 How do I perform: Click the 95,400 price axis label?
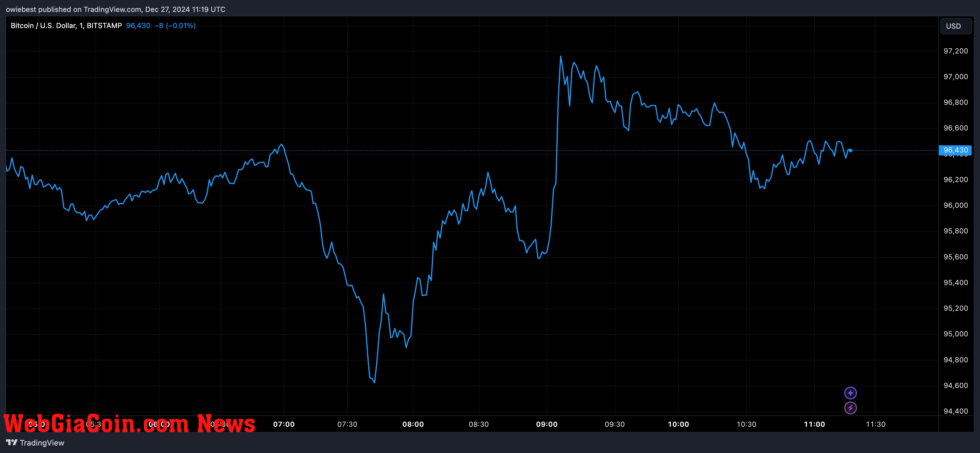pos(956,283)
